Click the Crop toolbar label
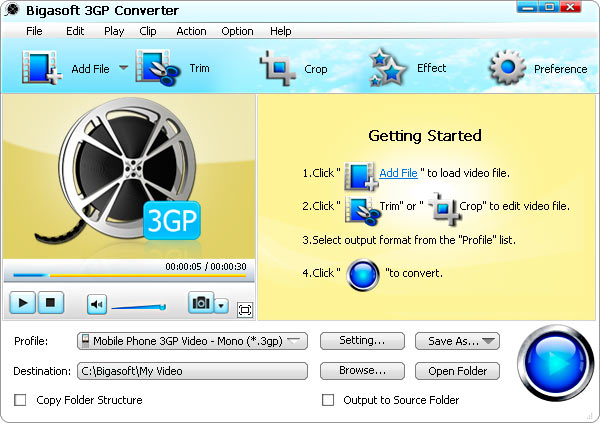Image resolution: width=600 pixels, height=423 pixels. [x=315, y=69]
